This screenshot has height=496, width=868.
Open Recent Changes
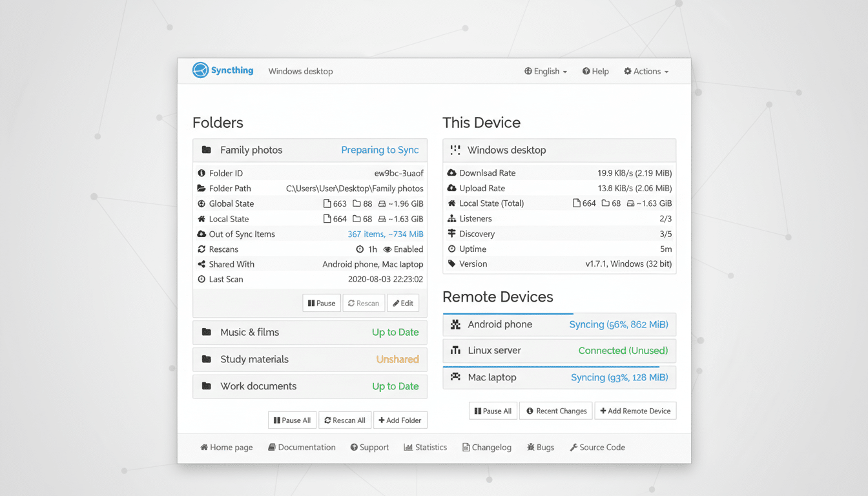click(555, 411)
